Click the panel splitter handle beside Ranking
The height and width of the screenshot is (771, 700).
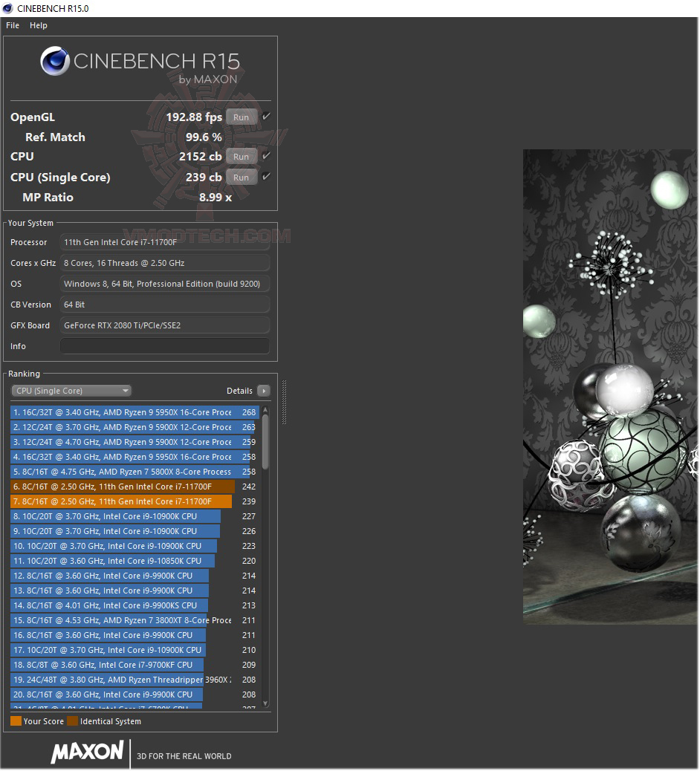point(284,402)
